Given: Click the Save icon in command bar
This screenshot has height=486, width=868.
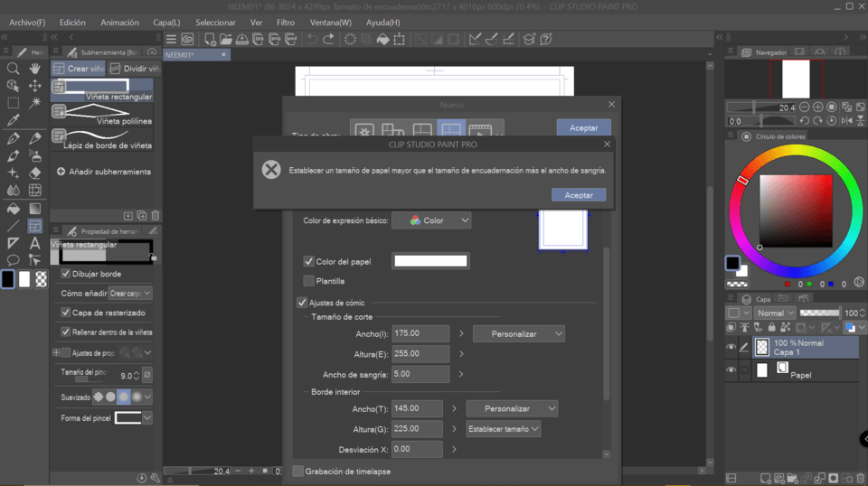Looking at the screenshot, I should (x=242, y=39).
